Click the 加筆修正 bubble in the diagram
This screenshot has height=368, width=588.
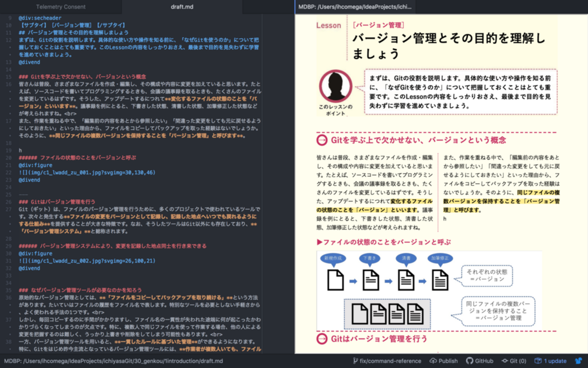440,259
